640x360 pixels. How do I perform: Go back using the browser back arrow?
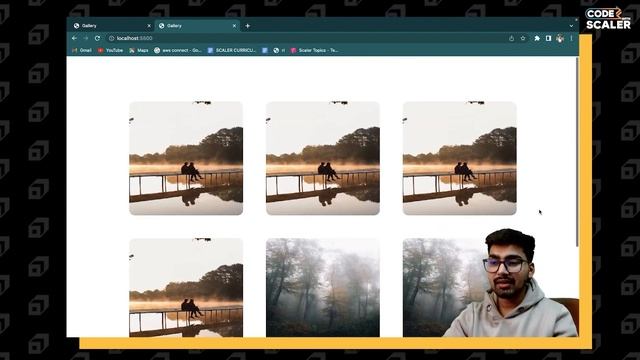74,38
